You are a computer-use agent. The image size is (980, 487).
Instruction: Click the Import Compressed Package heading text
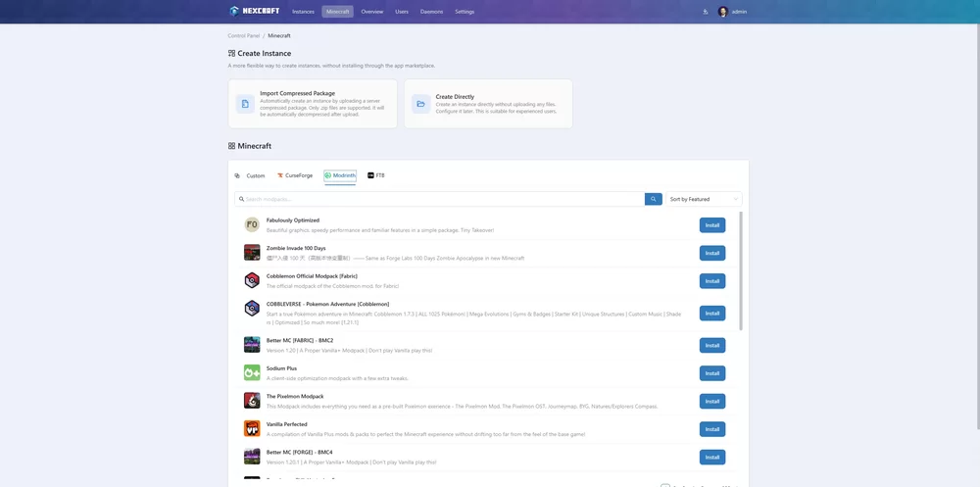pos(298,93)
